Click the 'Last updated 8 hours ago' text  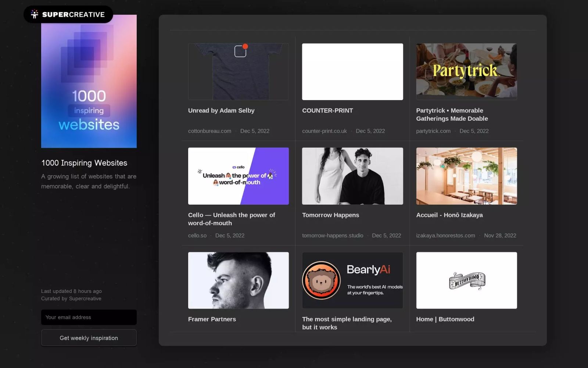71,291
